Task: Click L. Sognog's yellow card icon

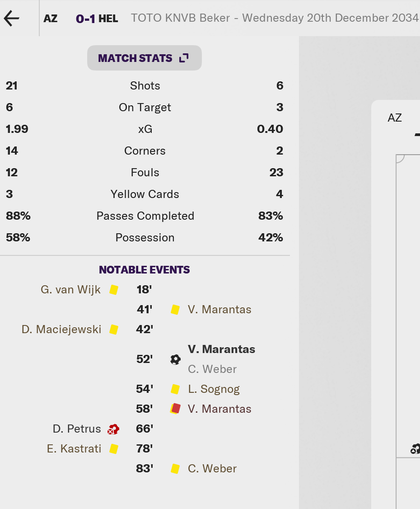Action: (x=175, y=389)
